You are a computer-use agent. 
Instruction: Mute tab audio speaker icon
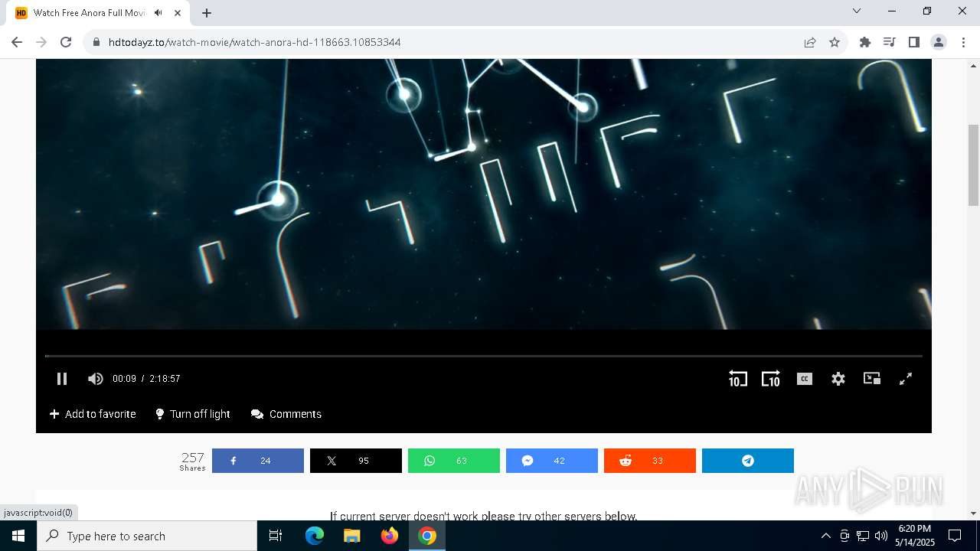158,13
